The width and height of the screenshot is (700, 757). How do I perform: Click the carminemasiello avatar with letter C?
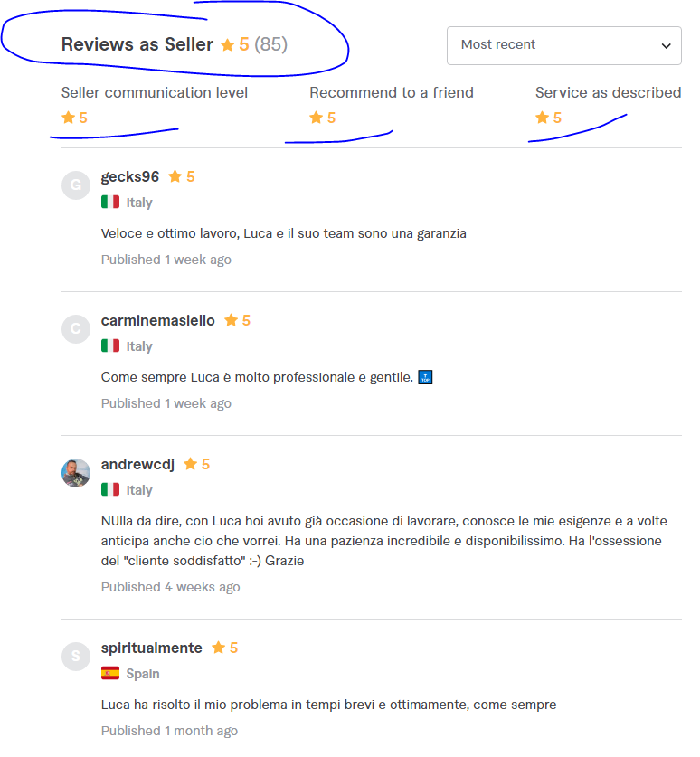[76, 329]
